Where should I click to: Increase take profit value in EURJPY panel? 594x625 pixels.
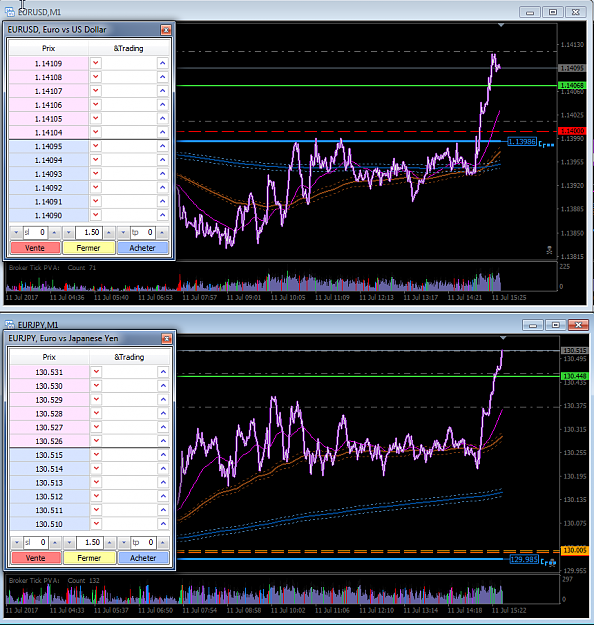click(x=163, y=542)
